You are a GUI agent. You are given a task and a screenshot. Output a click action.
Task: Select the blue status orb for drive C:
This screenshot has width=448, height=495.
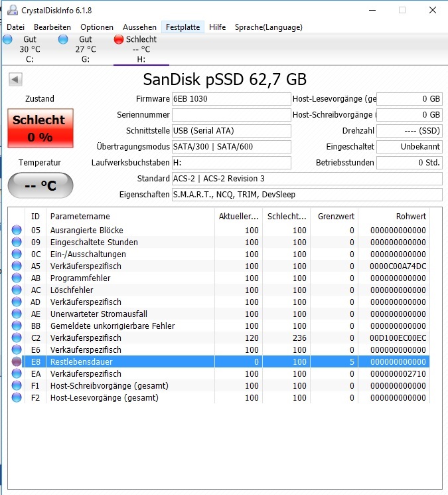(7, 39)
